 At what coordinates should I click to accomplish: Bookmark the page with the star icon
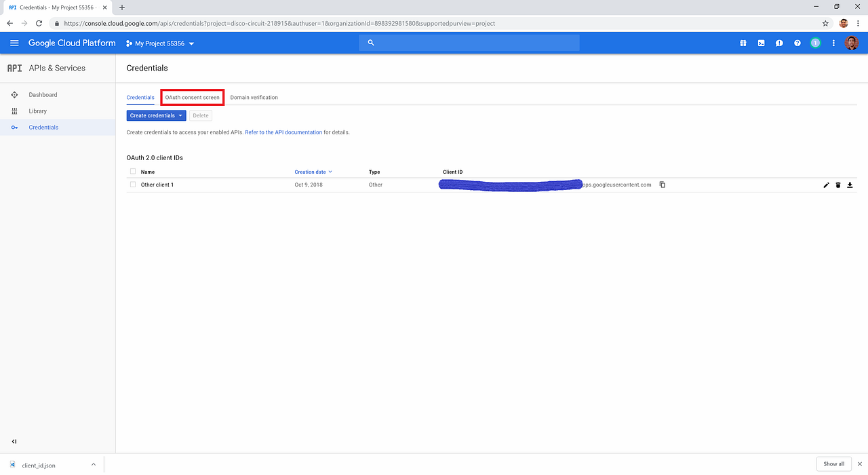point(825,22)
